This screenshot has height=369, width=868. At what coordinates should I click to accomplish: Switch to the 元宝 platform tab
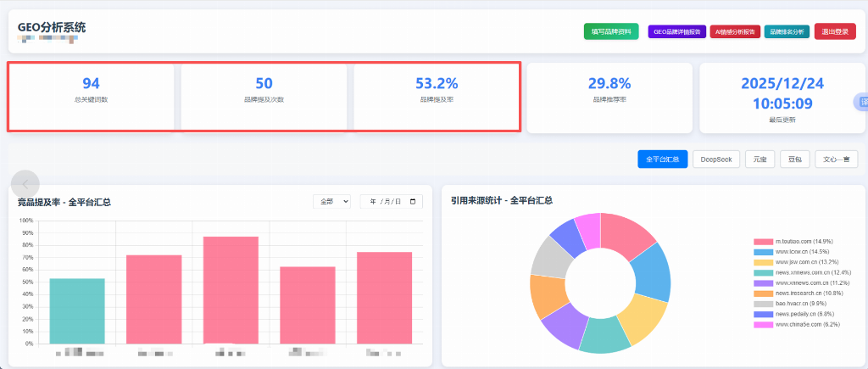point(759,159)
